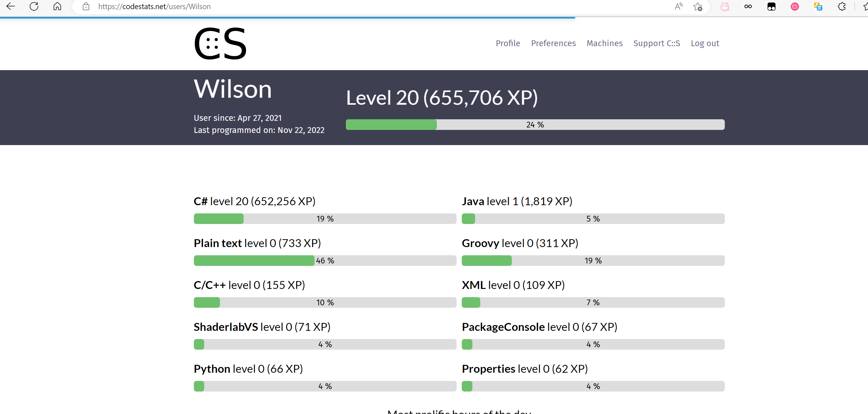Open the Tampermonkey extension icon
The width and height of the screenshot is (868, 414).
pos(771,6)
